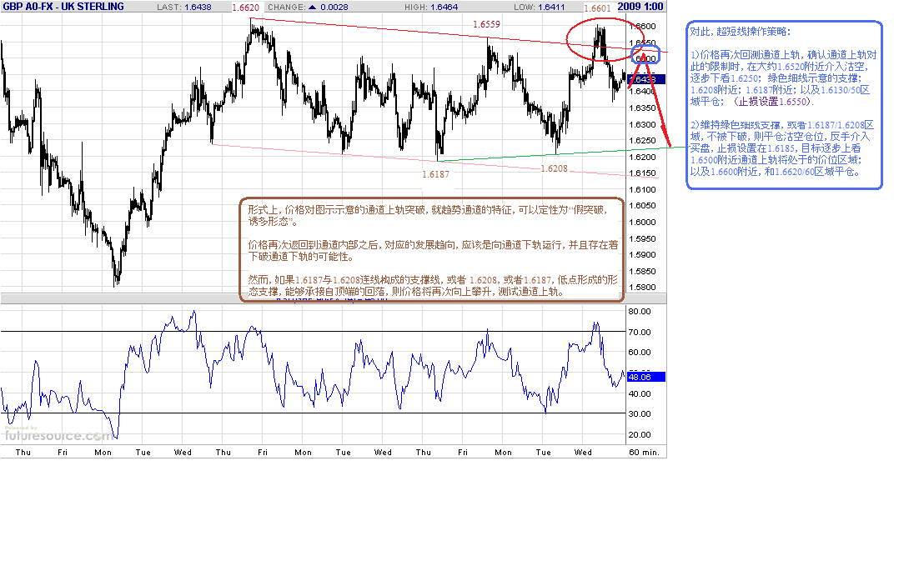Image resolution: width=924 pixels, height=586 pixels.
Task: Click the 1.6620 peak price label
Action: coord(246,8)
